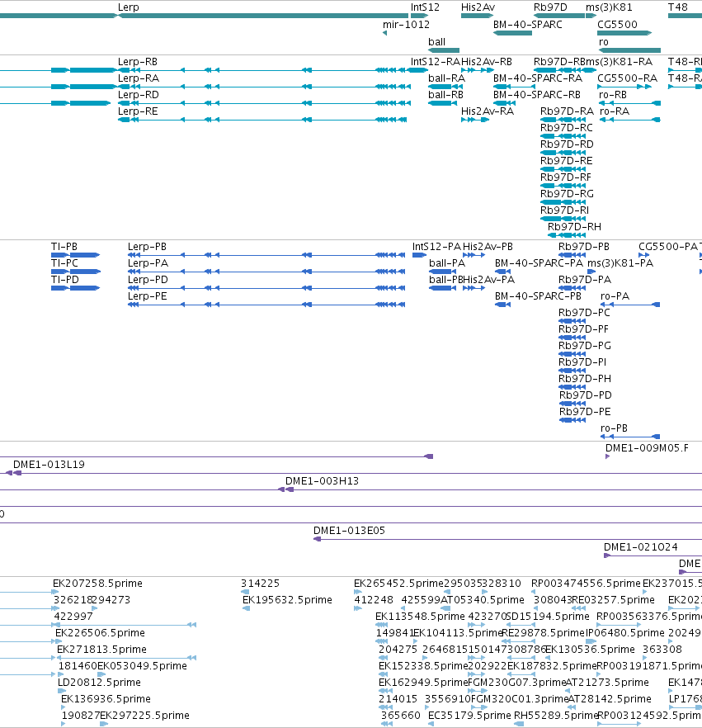Click the IntS12 gene label
The width and height of the screenshot is (702, 728).
(x=425, y=7)
